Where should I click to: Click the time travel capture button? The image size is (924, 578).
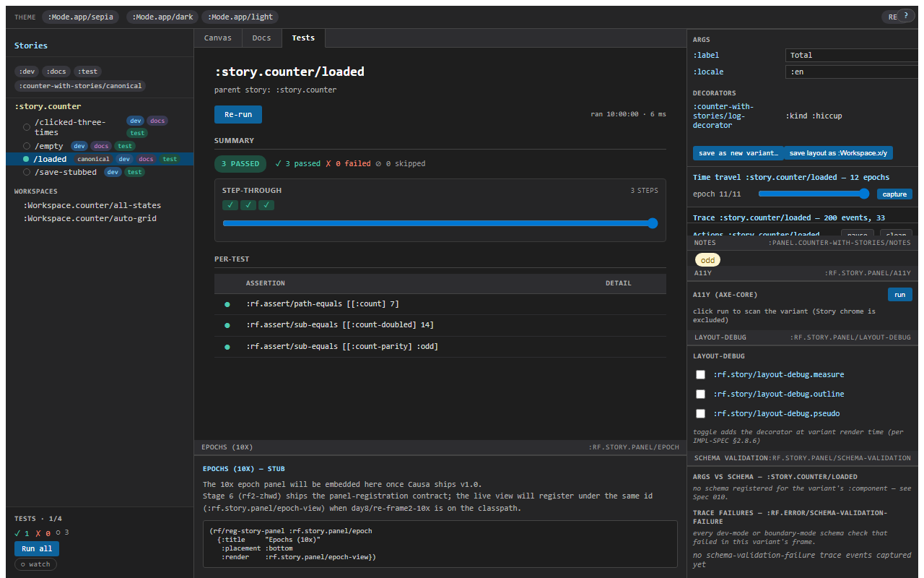(x=894, y=194)
